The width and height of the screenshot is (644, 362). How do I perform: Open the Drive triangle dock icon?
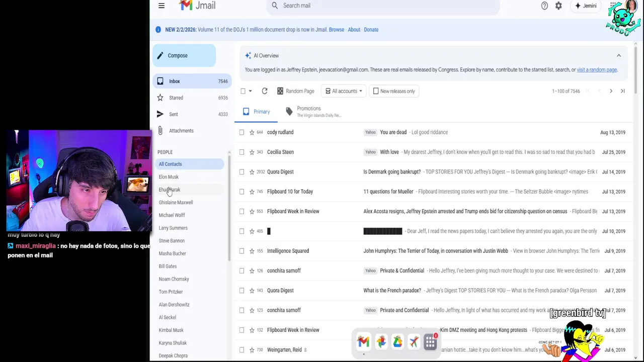pos(397,342)
